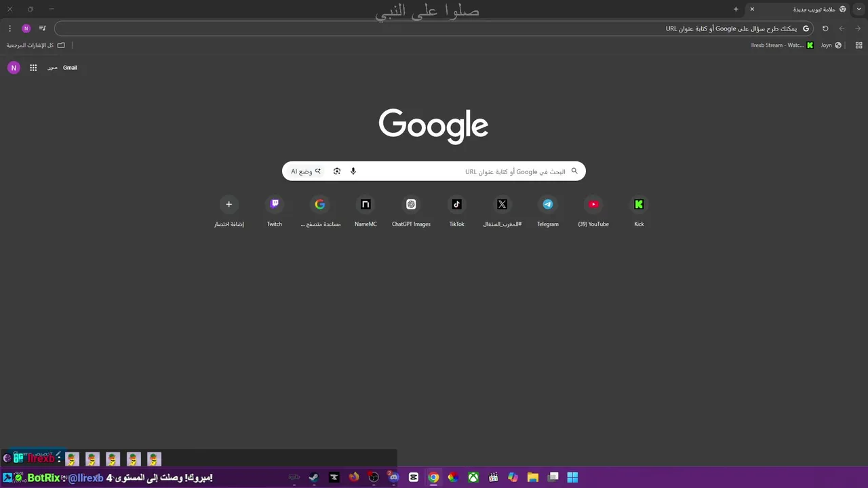Focus the Chrome address bar

click(x=434, y=28)
